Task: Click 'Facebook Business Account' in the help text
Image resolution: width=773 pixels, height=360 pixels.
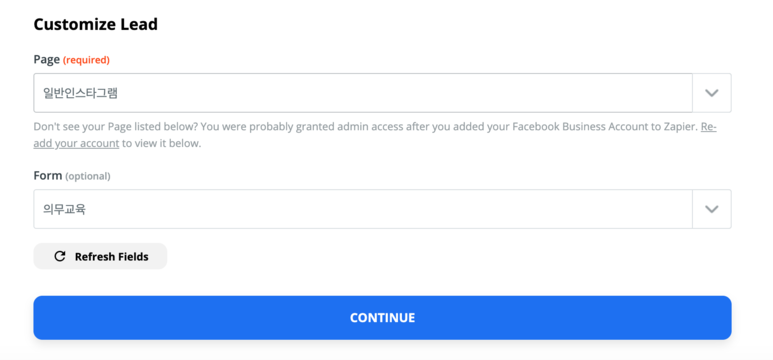Action: point(578,127)
